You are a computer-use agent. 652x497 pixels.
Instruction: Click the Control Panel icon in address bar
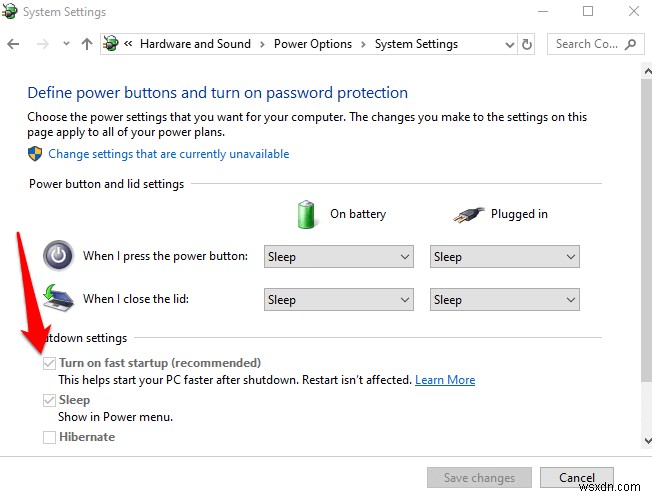click(x=112, y=44)
